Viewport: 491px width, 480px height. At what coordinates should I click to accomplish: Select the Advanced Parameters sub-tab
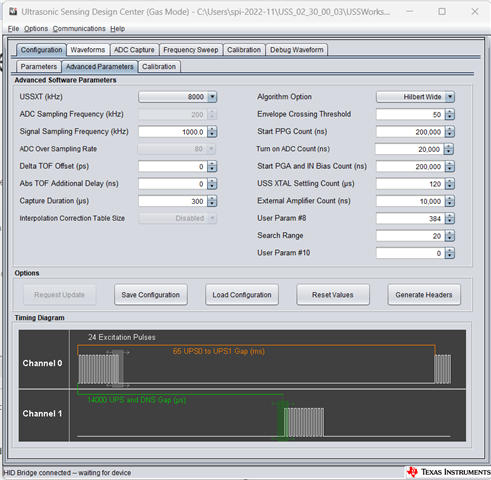100,67
